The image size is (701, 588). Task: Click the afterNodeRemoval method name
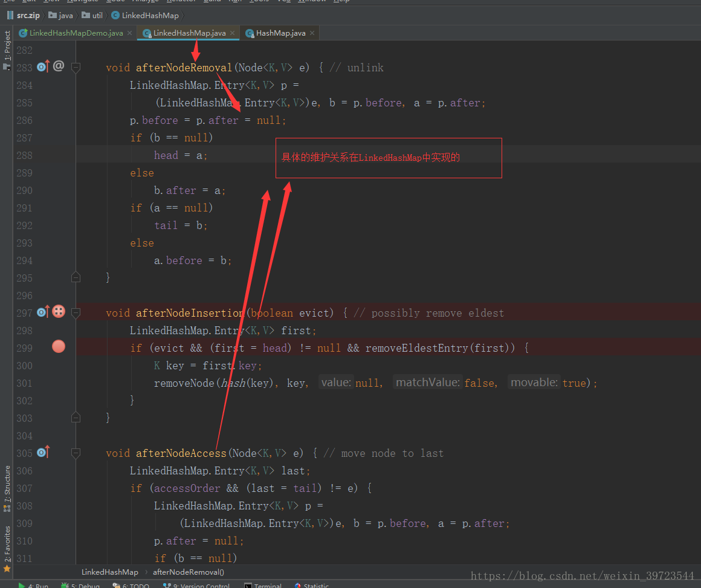[x=184, y=68]
